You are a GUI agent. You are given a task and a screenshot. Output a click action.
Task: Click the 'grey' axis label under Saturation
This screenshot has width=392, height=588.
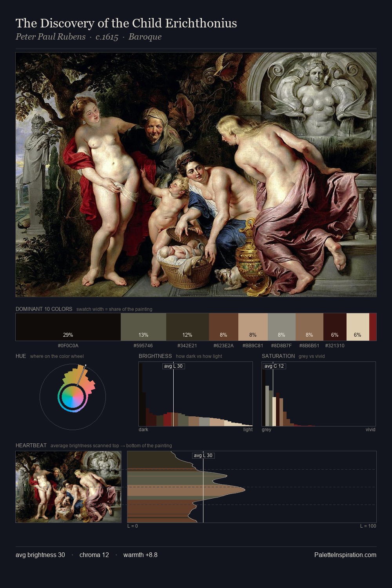click(267, 430)
